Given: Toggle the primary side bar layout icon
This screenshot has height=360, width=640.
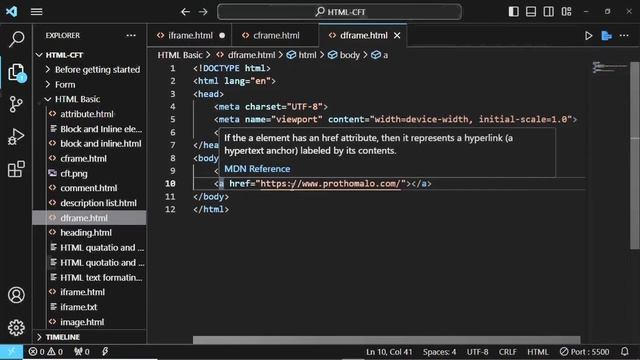Looking at the screenshot, I should (513, 11).
